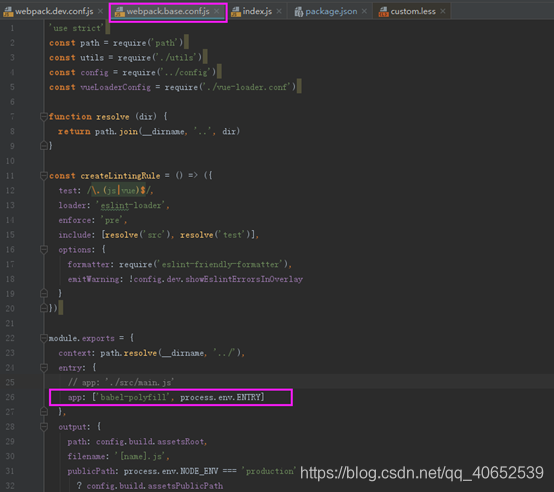Click the fold end marker on line 9

(44, 146)
